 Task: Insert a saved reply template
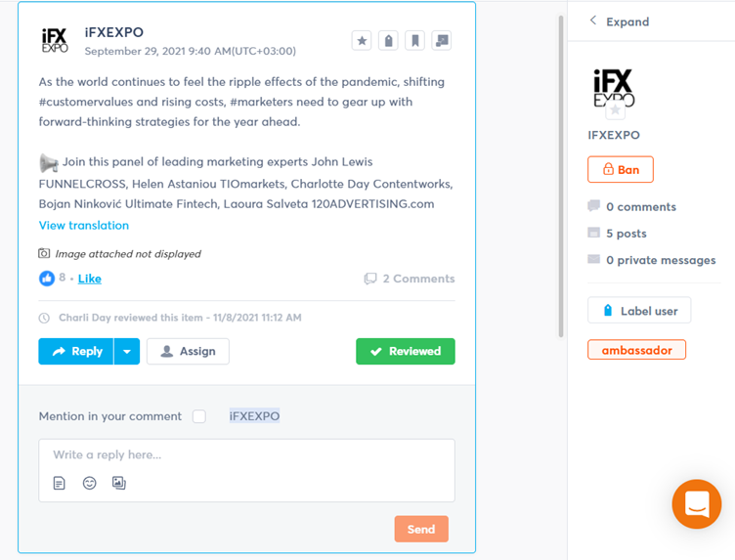(x=60, y=483)
